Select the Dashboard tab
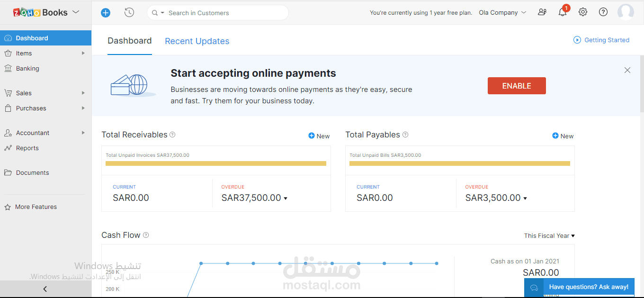 coord(130,41)
